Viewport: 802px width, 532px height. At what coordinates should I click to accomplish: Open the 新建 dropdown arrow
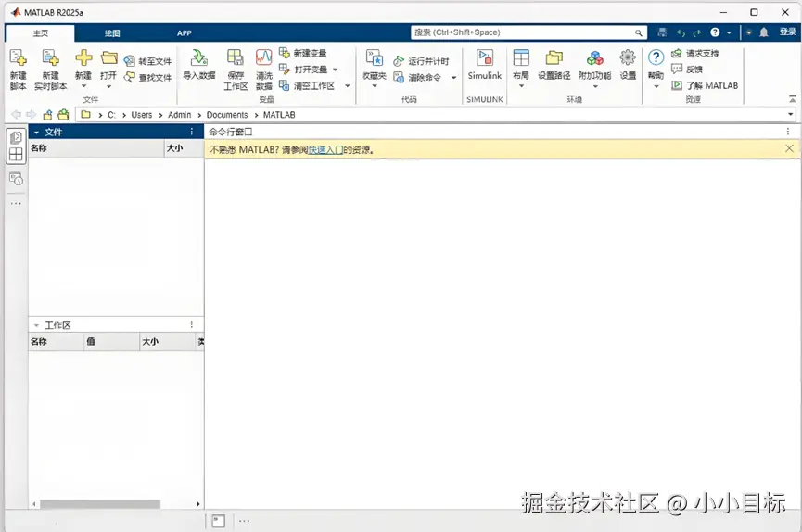coord(83,86)
